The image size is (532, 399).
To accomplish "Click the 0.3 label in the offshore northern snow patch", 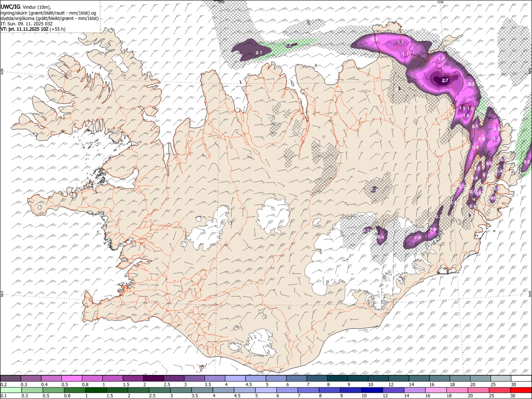I will point(259,53).
